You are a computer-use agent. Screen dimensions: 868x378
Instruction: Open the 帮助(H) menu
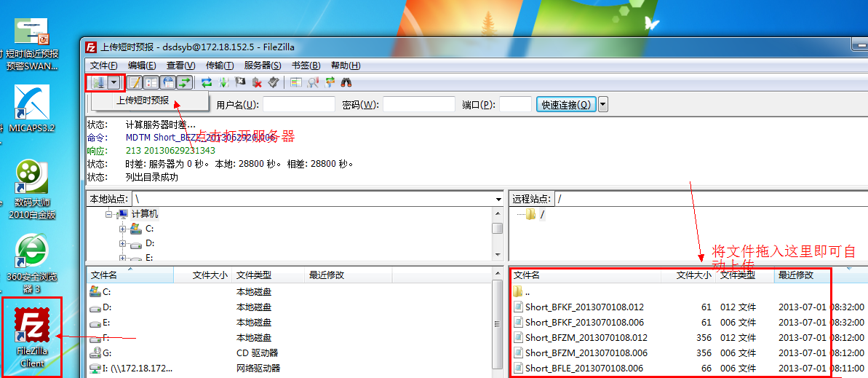(346, 65)
